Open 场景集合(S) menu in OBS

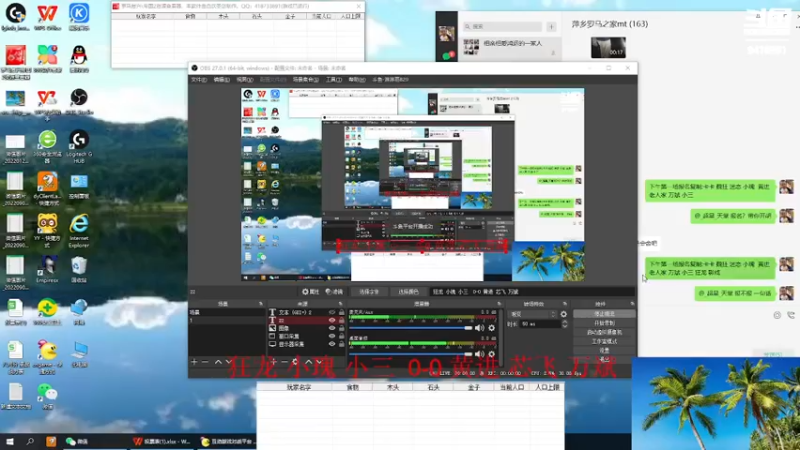click(x=306, y=80)
